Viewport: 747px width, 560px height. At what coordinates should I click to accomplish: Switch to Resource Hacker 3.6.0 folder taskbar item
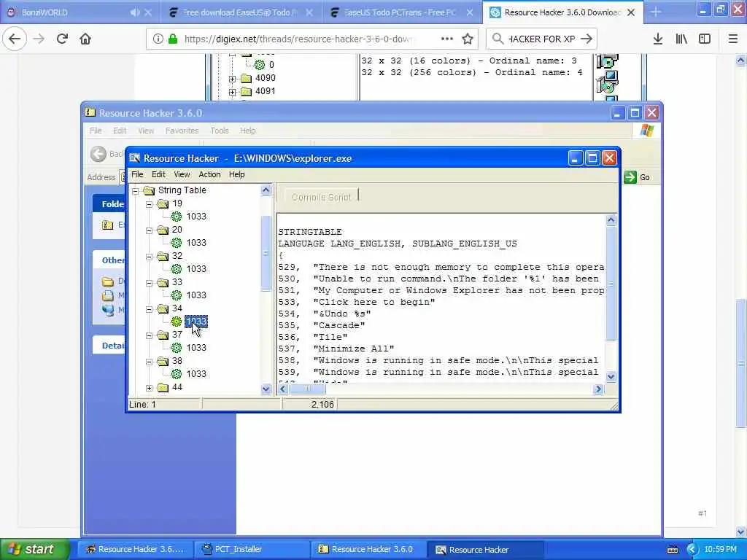(368, 549)
